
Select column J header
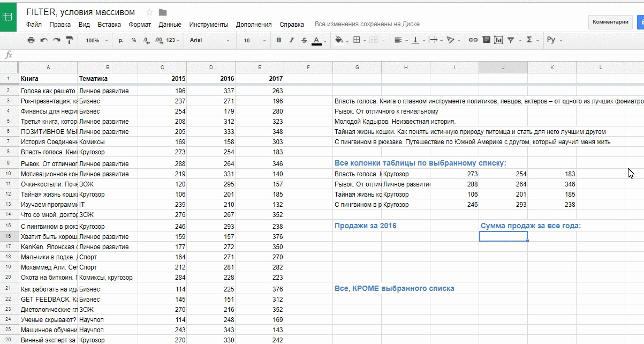click(x=503, y=67)
